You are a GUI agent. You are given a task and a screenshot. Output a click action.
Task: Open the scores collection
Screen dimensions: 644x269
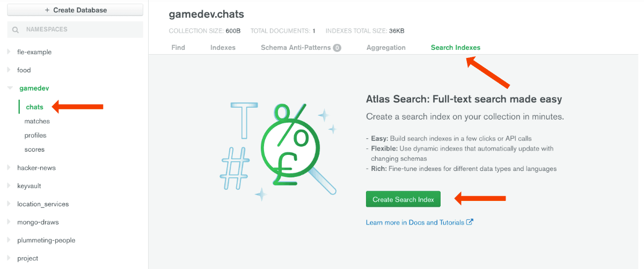click(34, 150)
